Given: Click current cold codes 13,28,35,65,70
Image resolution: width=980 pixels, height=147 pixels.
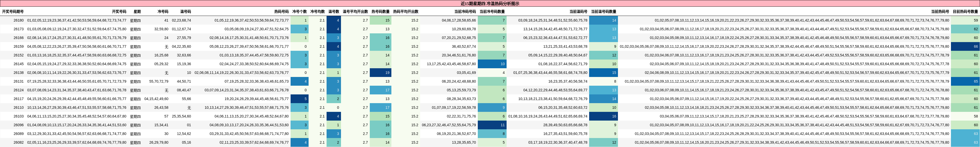Looking at the screenshot, I should [464, 143].
